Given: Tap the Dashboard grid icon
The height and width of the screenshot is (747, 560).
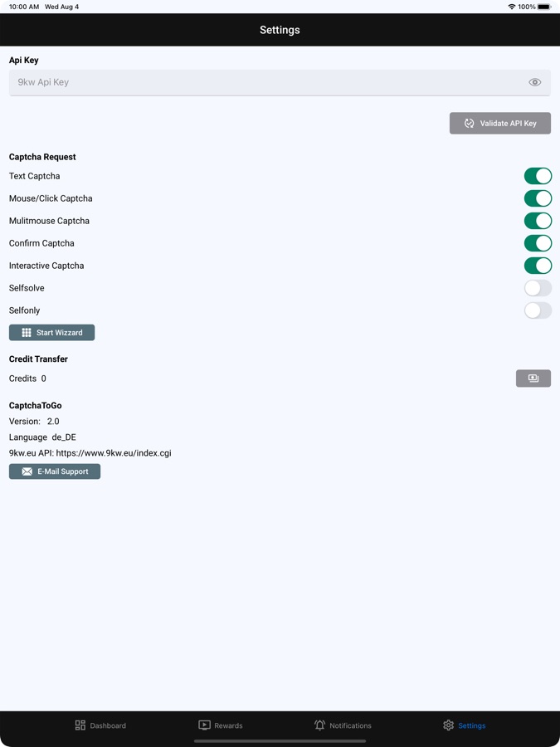Looking at the screenshot, I should click(80, 725).
